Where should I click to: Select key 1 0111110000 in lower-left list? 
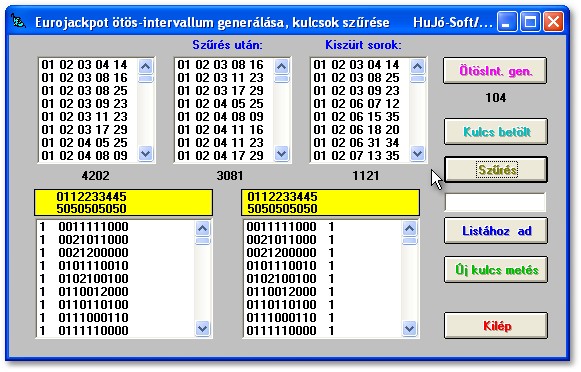pos(116,331)
